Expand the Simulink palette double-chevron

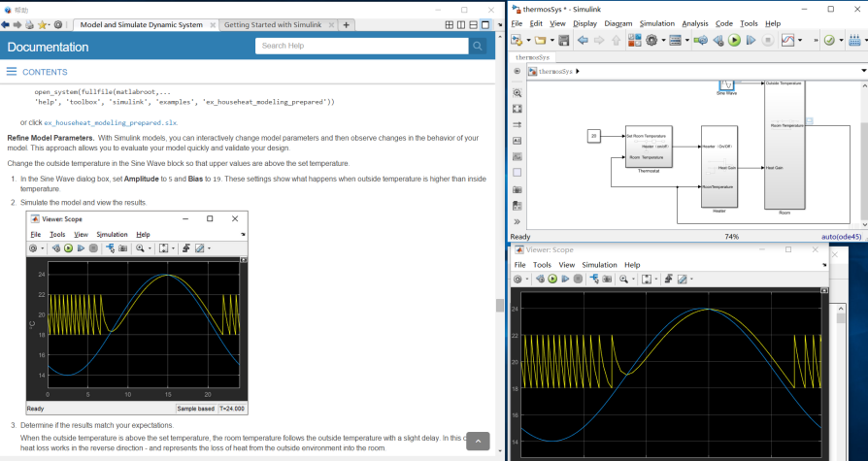(x=517, y=221)
